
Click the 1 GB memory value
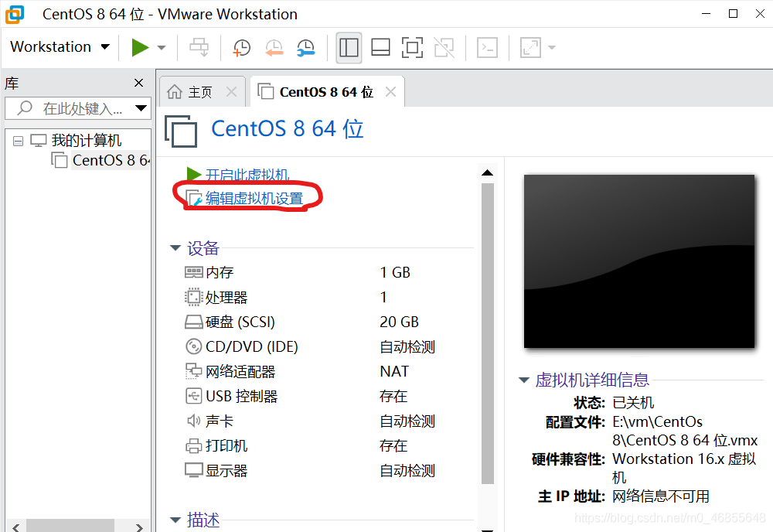coord(395,272)
